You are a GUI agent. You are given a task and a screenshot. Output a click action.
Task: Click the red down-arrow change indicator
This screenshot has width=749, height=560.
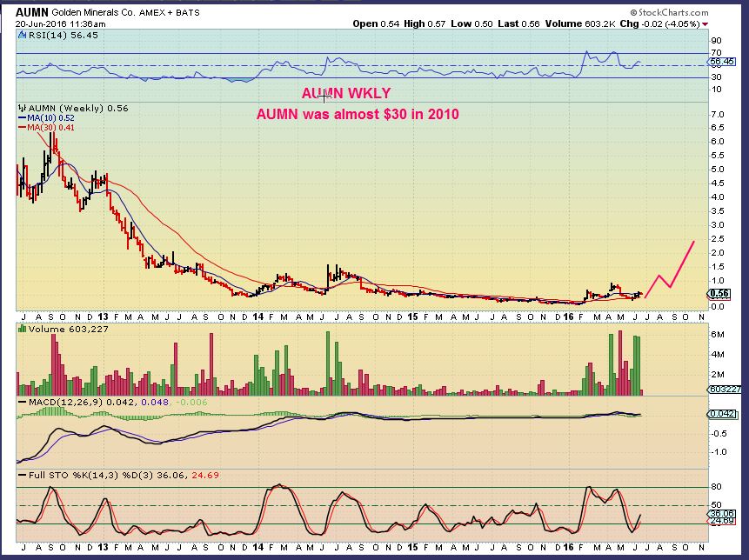coord(705,24)
